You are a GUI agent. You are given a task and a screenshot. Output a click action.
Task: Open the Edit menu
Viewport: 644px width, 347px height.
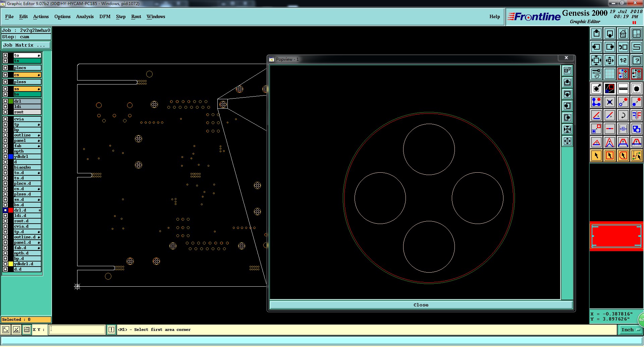pos(23,16)
